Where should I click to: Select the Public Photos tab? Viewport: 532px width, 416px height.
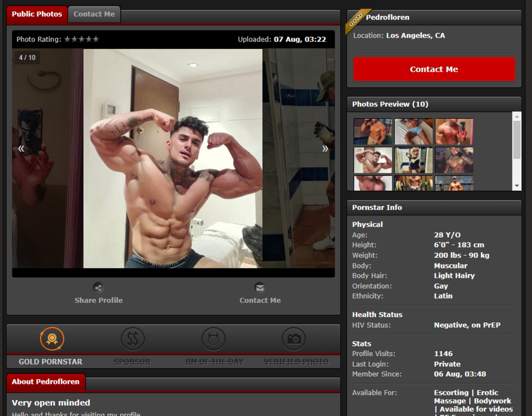(37, 14)
